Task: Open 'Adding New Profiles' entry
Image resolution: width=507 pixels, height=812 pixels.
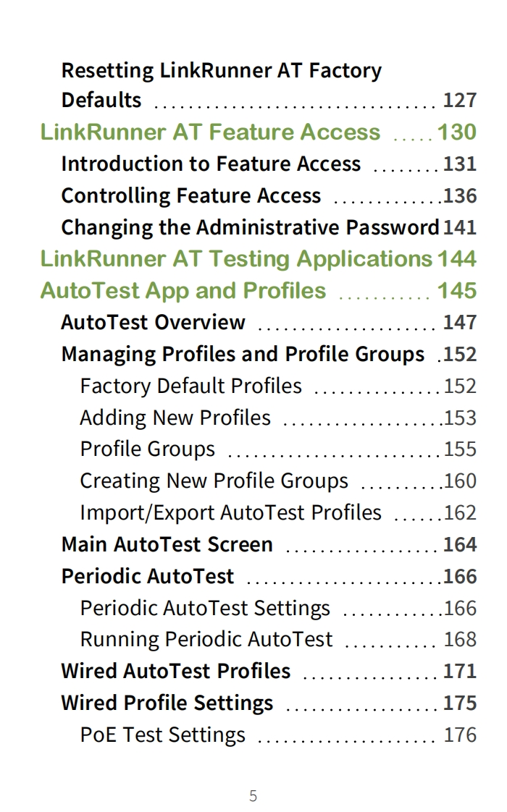Action: click(175, 418)
